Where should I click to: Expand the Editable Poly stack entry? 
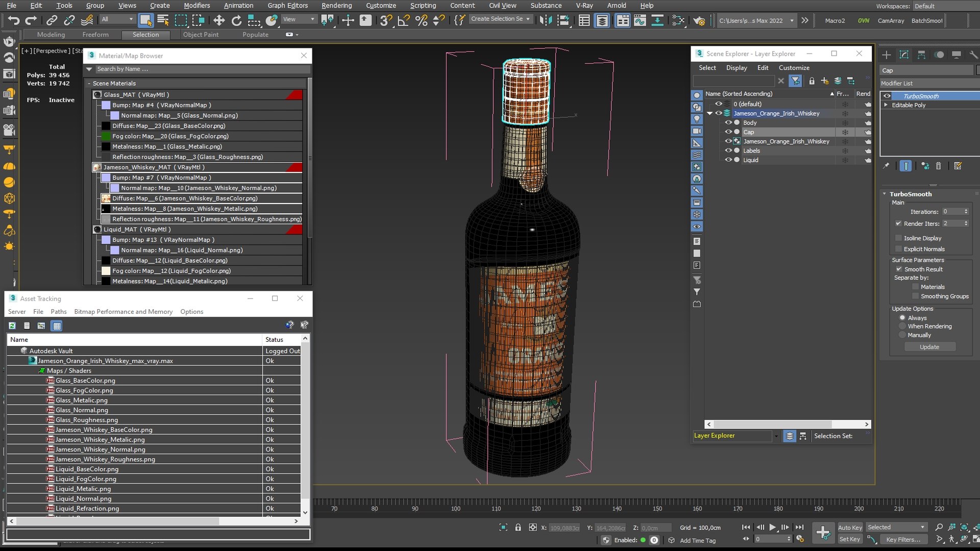pos(886,105)
